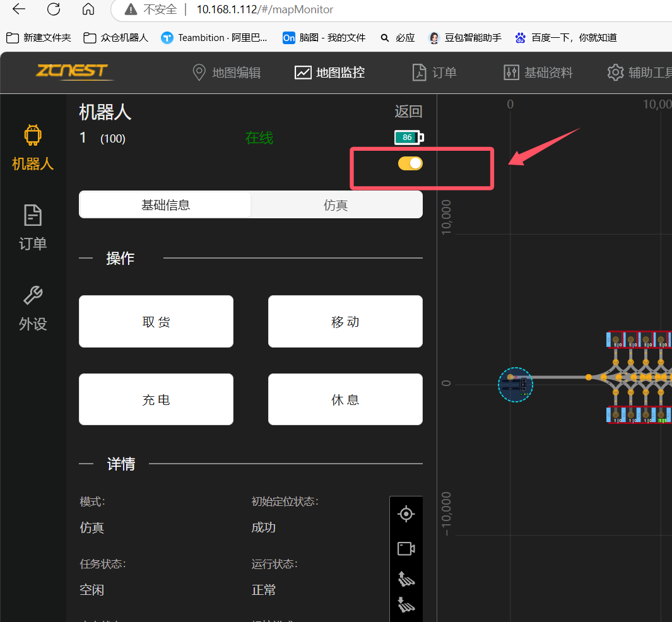
Task: Open the 必应 search bookmark
Action: [x=398, y=38]
